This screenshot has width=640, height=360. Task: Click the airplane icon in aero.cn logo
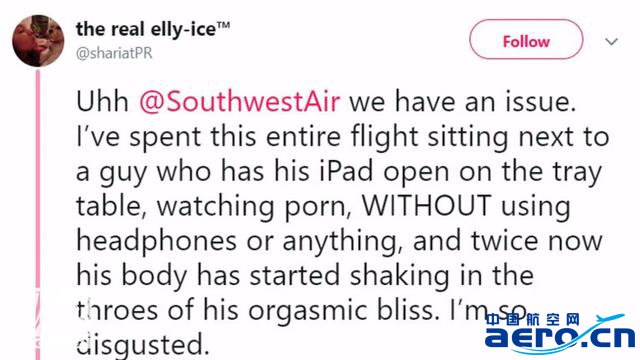608,319
